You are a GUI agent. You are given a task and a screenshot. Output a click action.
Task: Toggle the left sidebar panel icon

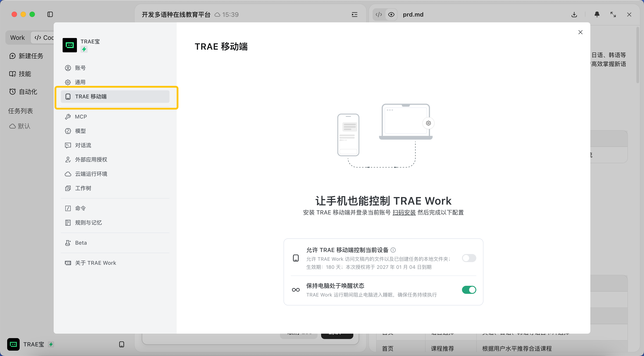pyautogui.click(x=50, y=15)
